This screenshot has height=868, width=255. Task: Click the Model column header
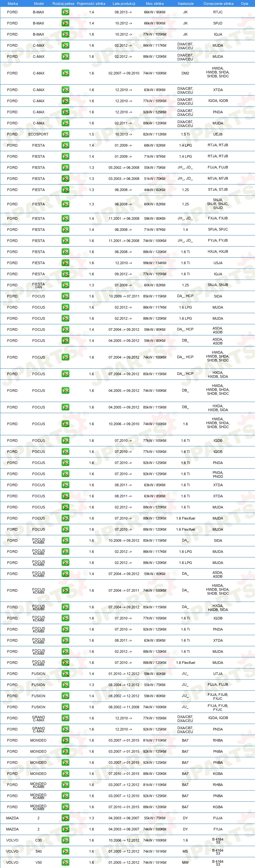[x=39, y=4]
